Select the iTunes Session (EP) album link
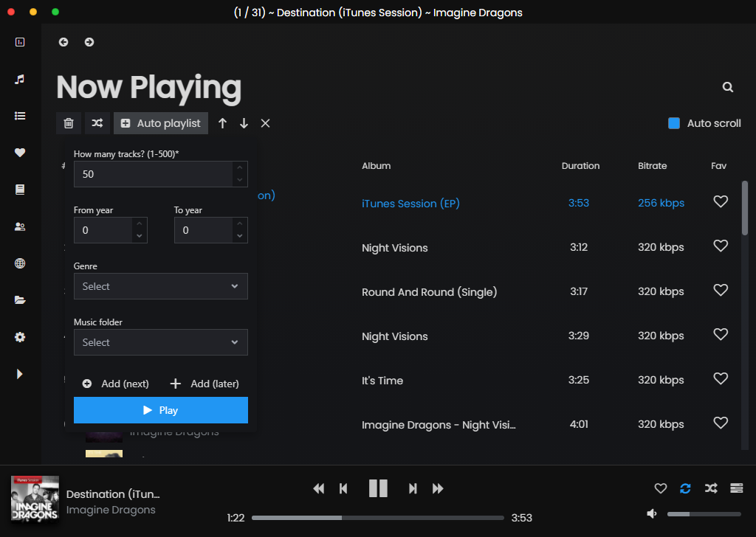 [x=410, y=204]
